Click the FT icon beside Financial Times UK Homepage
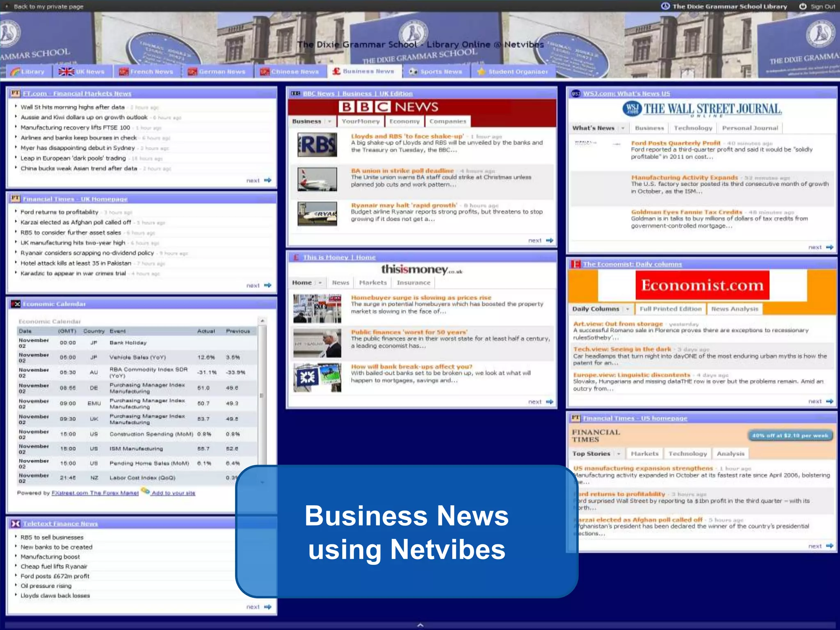The width and height of the screenshot is (840, 630). pyautogui.click(x=15, y=199)
